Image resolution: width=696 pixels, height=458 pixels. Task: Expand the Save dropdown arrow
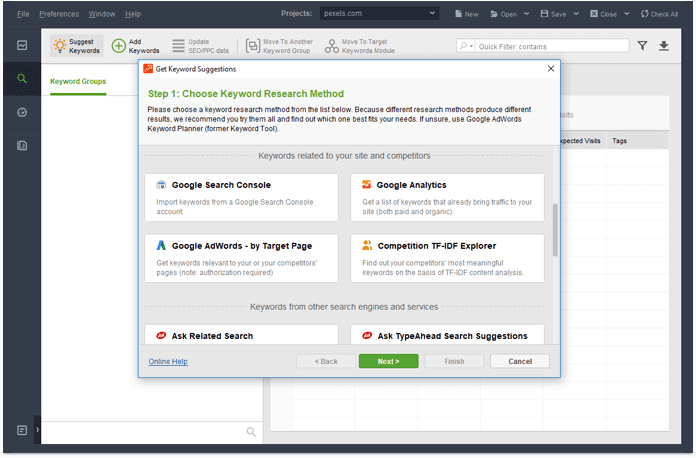pyautogui.click(x=576, y=14)
